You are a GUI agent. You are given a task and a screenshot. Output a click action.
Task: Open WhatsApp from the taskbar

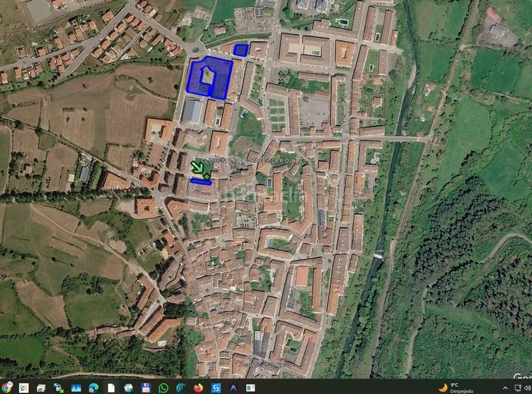point(163,387)
